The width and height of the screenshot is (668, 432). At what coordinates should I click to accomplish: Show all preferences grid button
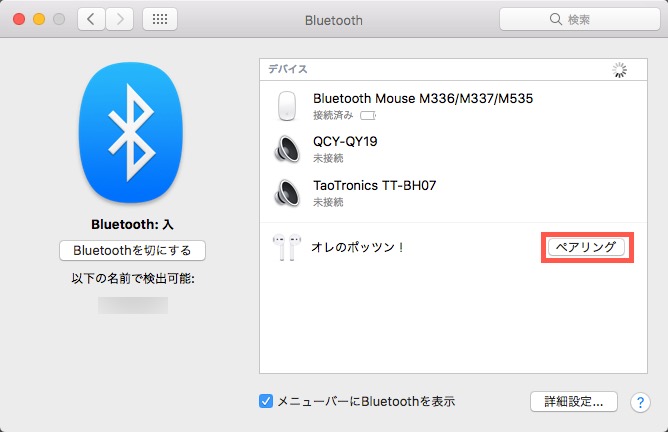(160, 19)
